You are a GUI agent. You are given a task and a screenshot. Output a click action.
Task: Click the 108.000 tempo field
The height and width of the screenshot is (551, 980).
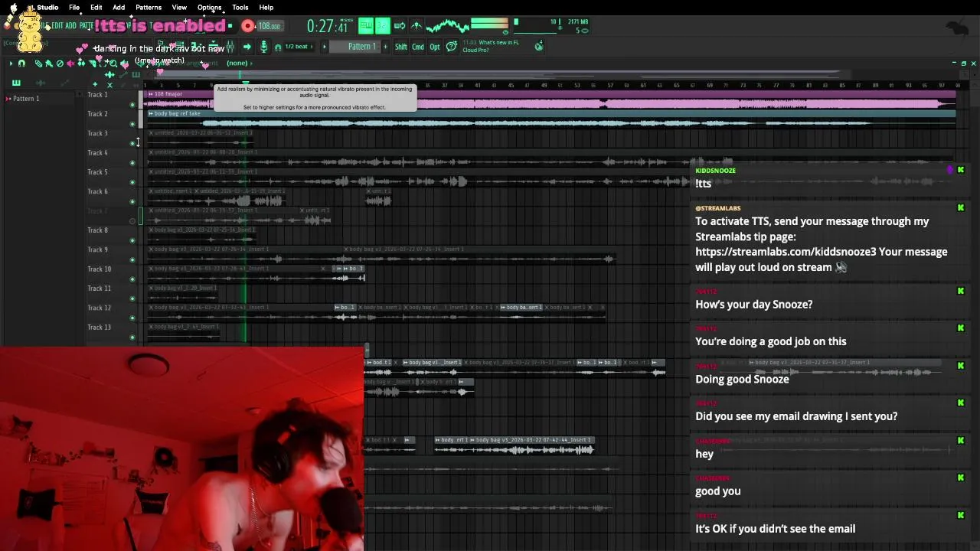pos(269,26)
